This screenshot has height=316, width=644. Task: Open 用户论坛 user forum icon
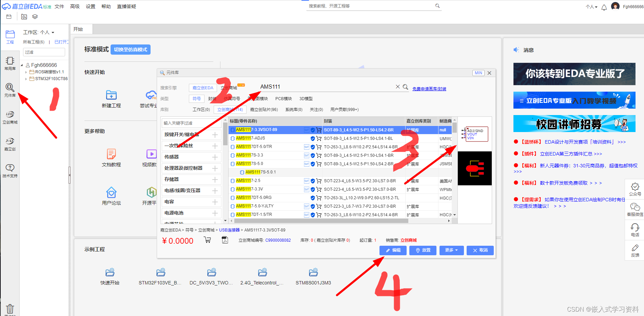pos(111,192)
